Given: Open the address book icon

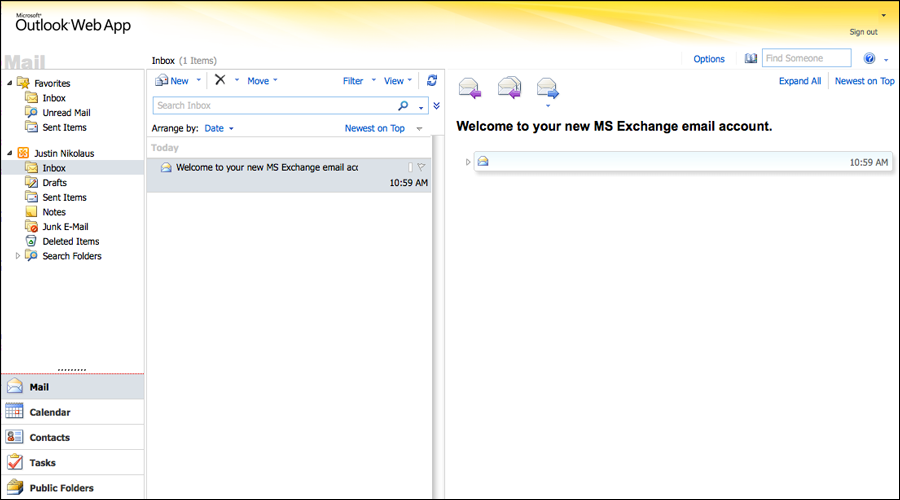Looking at the screenshot, I should [750, 59].
